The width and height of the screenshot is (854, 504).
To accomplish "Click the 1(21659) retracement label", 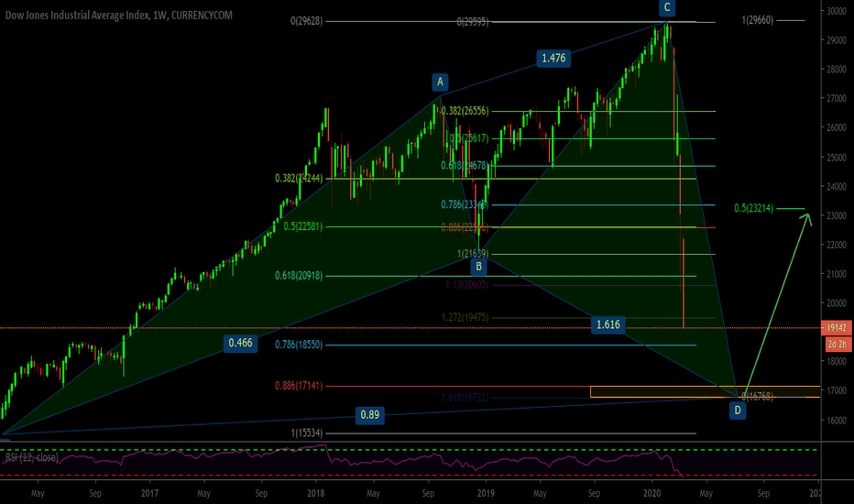I will [x=473, y=253].
